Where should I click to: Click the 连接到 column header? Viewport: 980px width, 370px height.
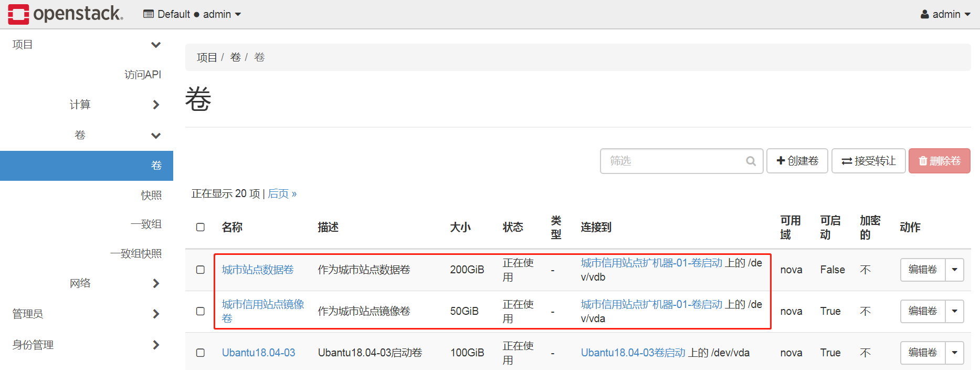[x=596, y=227]
